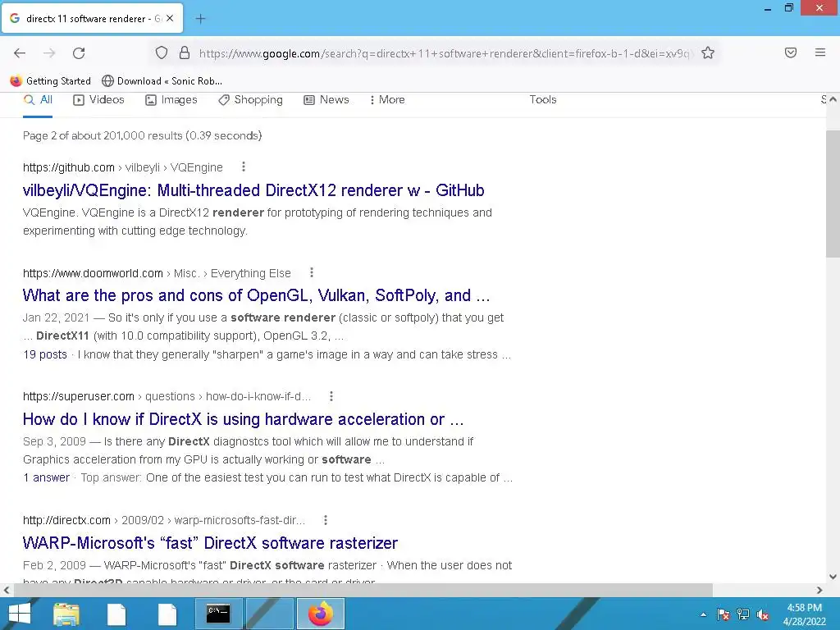The height and width of the screenshot is (630, 840).
Task: Click the muted volume tray icon
Action: click(x=764, y=615)
